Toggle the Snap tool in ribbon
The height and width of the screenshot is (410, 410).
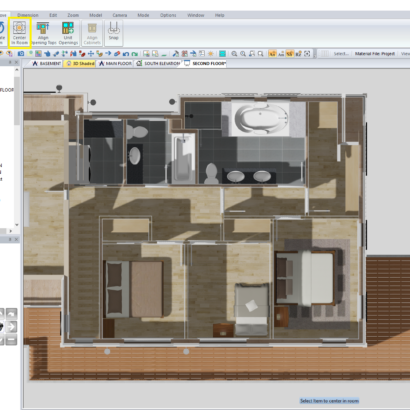coord(114,31)
